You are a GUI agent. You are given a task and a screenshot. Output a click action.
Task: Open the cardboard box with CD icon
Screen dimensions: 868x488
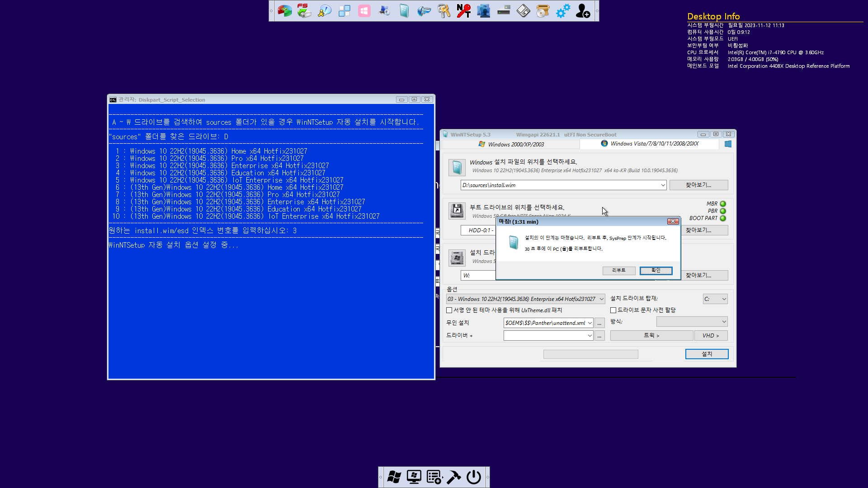(x=543, y=10)
